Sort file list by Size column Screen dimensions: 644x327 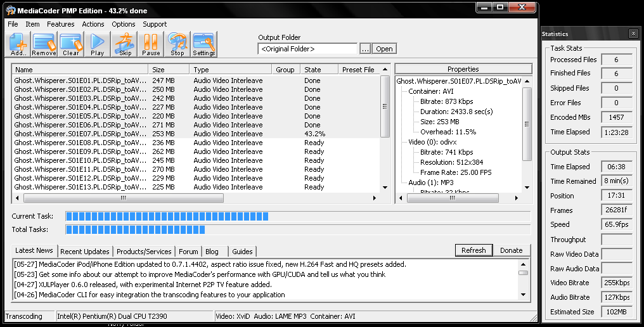click(169, 70)
